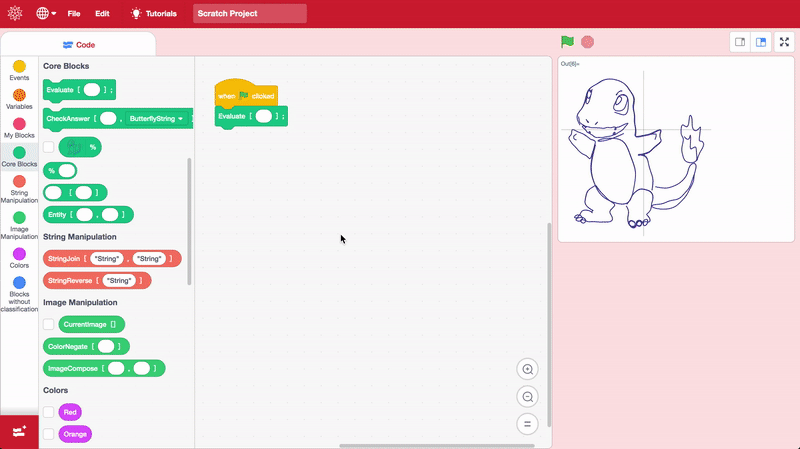Select the String Manipulation category
Screen dimensions: 800x449
[19, 189]
